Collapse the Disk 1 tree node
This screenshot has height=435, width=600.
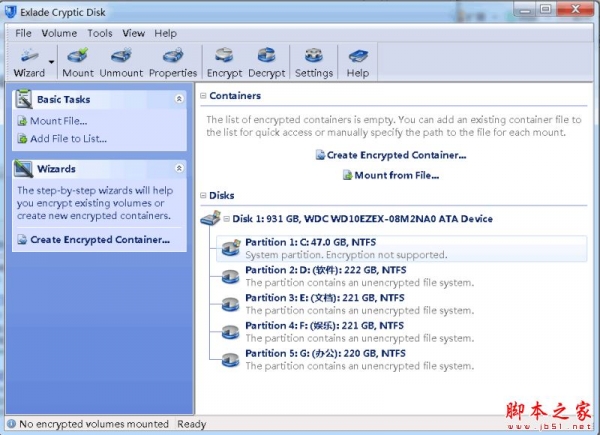point(227,219)
